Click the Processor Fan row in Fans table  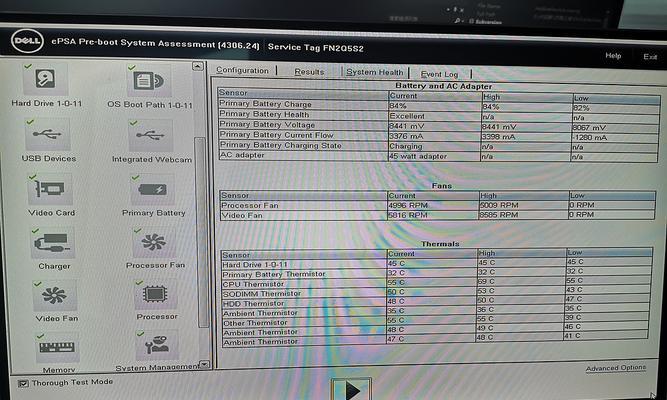coord(438,205)
